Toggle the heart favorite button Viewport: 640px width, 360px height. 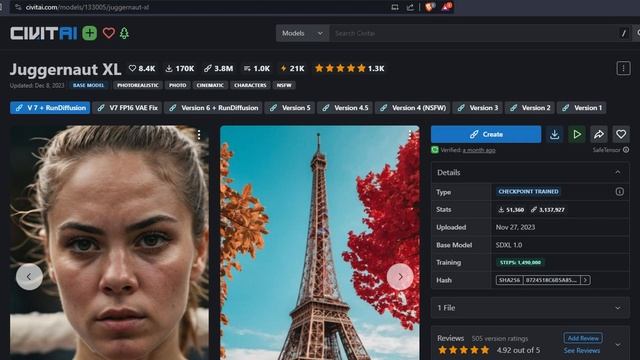coord(621,134)
